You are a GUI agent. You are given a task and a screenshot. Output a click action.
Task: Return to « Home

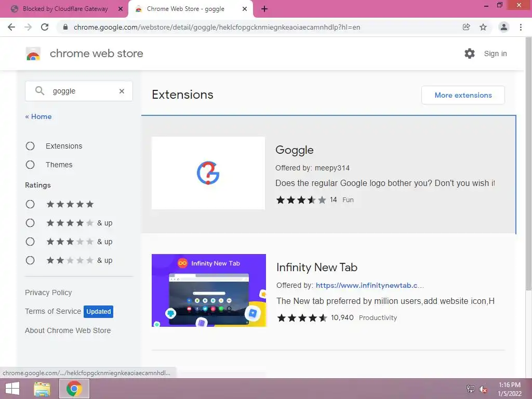tap(38, 116)
